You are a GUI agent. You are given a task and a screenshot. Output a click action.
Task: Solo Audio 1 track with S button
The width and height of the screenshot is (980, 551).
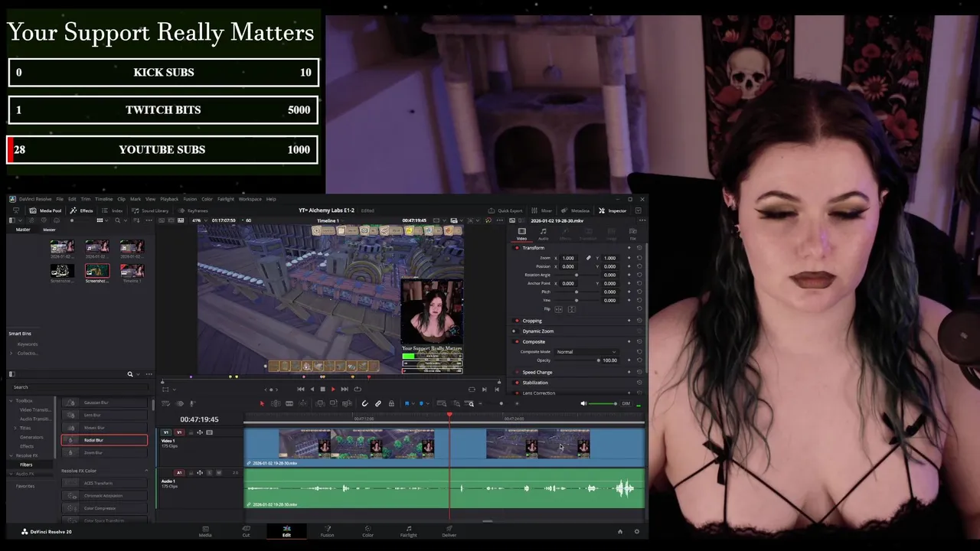[x=210, y=473]
